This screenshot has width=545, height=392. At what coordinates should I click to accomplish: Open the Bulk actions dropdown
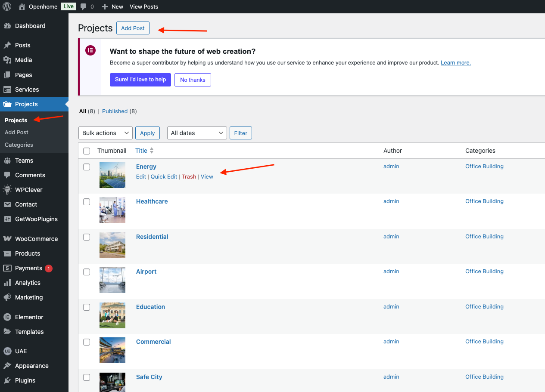105,133
